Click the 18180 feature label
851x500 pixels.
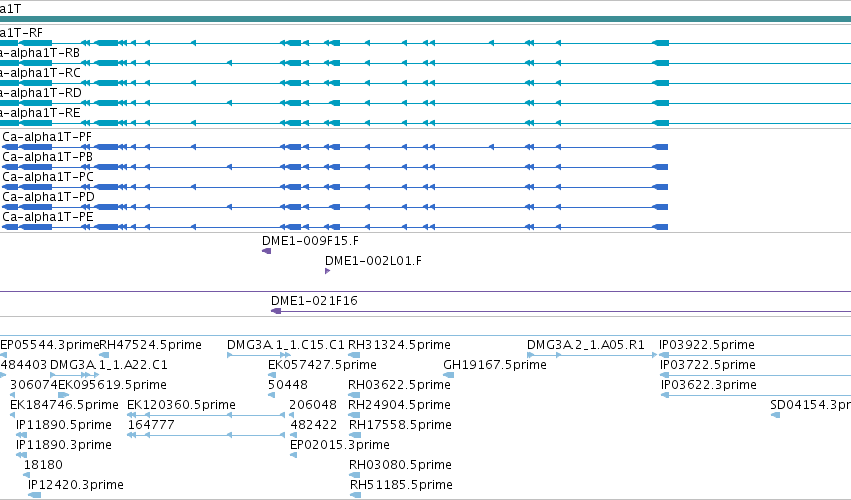click(43, 465)
